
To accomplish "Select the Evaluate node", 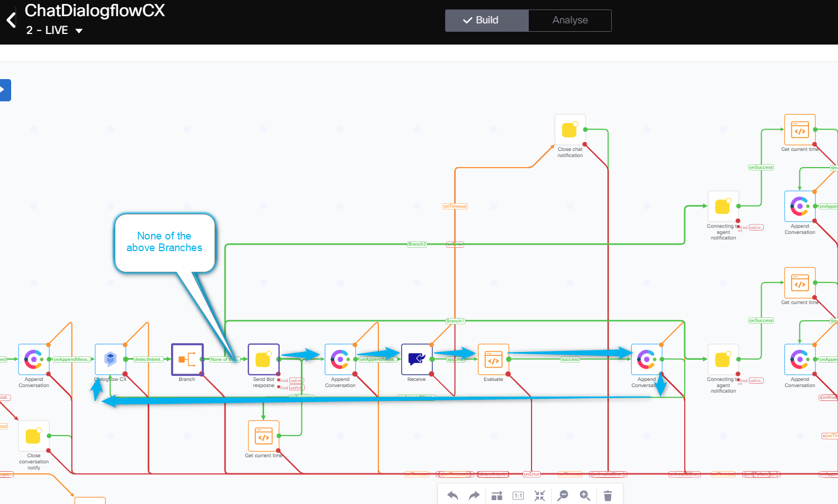I will point(494,359).
